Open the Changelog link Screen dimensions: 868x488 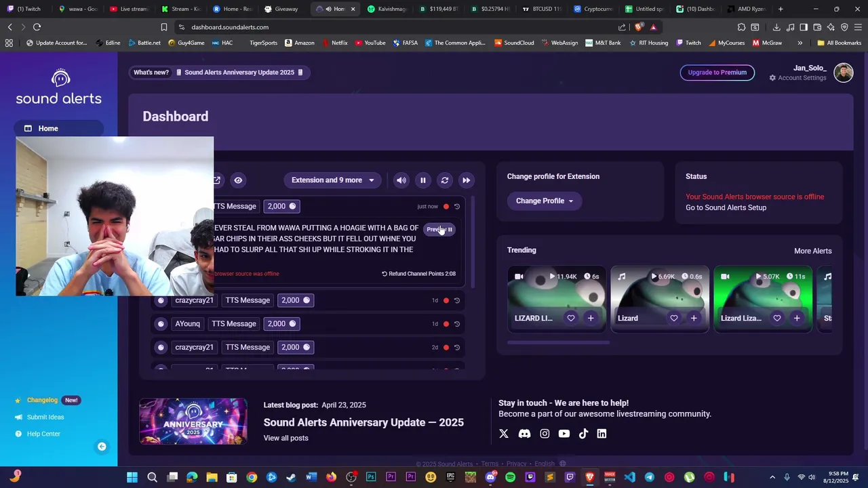[x=42, y=400]
